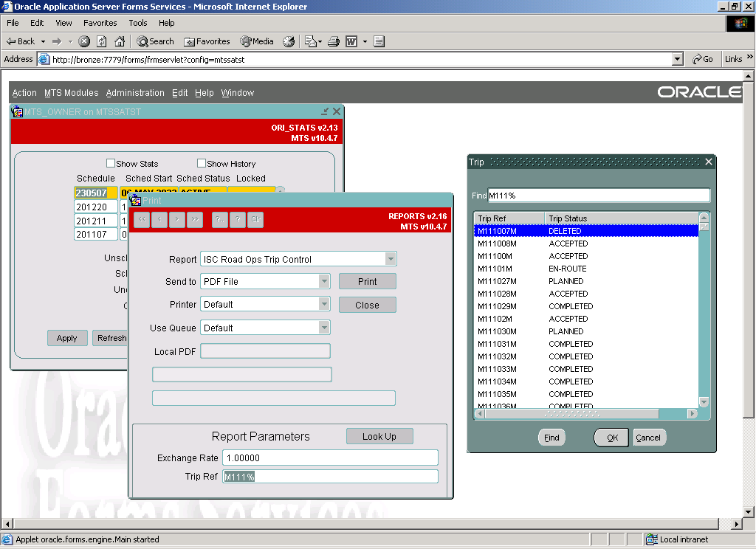Click the IE Back button
The image size is (756, 549).
point(21,41)
